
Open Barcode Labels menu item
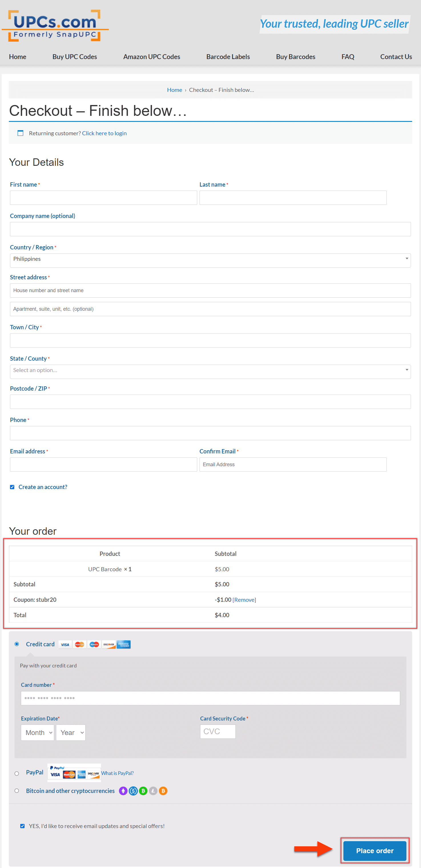[x=228, y=56]
